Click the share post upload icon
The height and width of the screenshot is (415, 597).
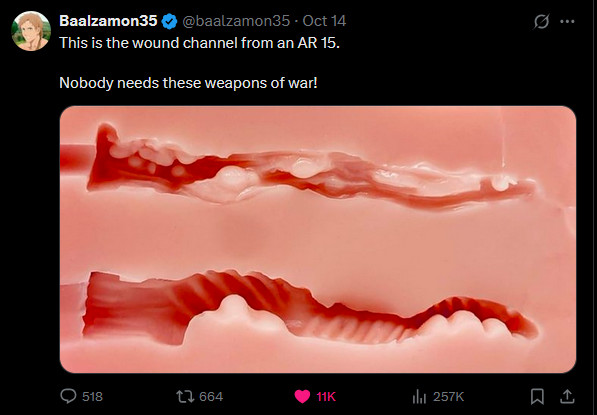567,396
